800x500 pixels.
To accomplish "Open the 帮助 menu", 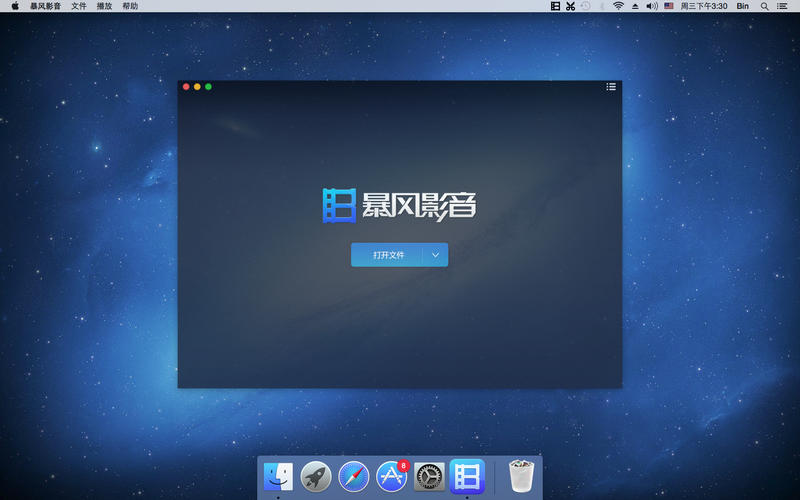I will 130,6.
